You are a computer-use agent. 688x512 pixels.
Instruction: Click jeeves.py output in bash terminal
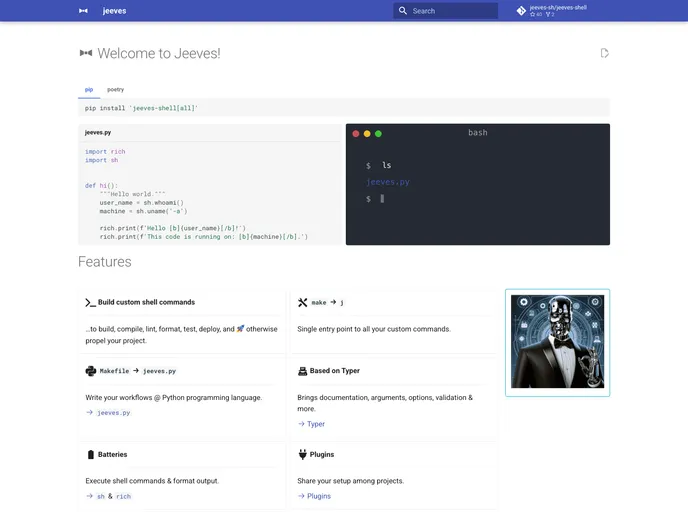387,182
